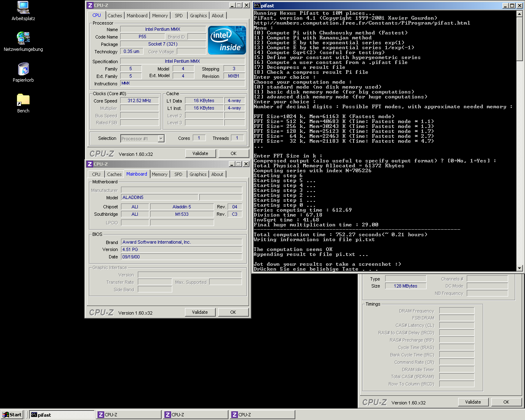Click the Package value Socket 7 (321)
The width and height of the screenshot is (525, 420).
click(163, 44)
